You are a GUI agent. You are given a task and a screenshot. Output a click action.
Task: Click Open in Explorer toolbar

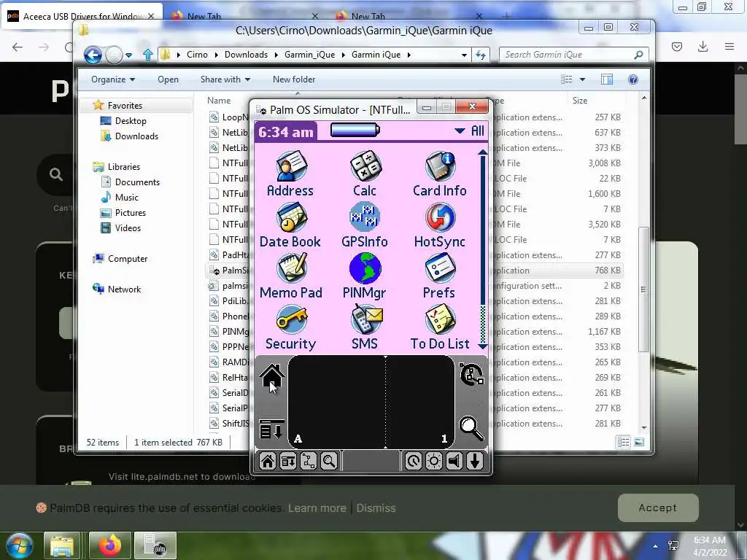coord(169,79)
